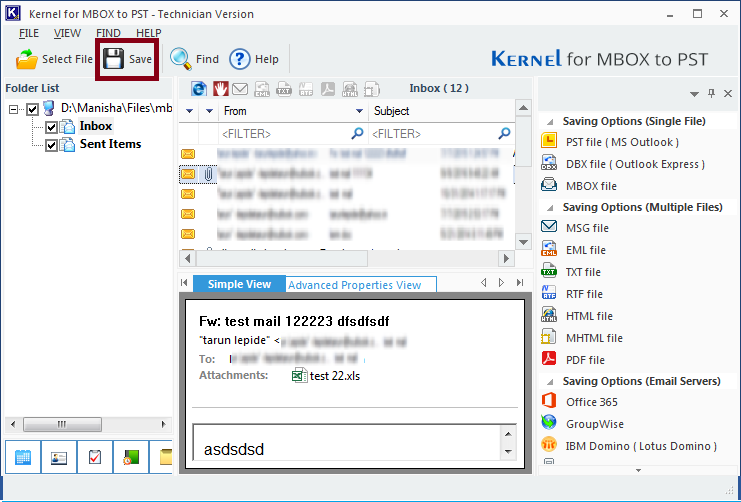741x502 pixels.
Task: Toggle the root mailbox folder checkbox
Action: click(x=33, y=109)
